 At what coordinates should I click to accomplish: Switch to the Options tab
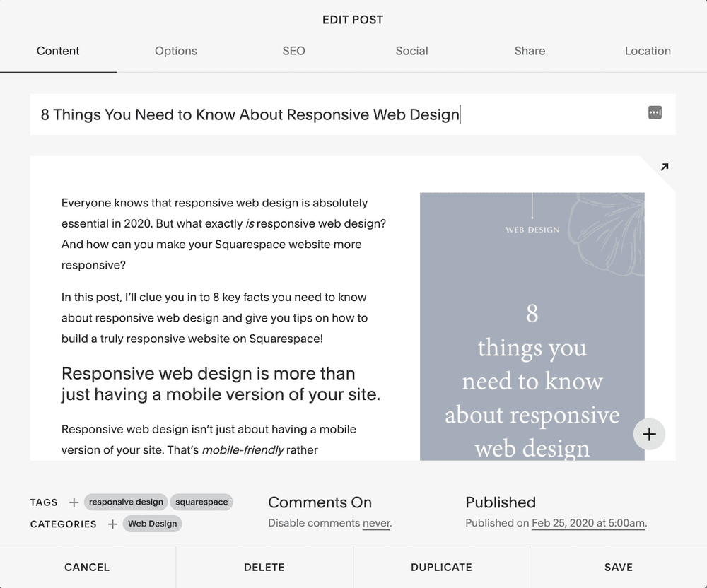(x=175, y=51)
